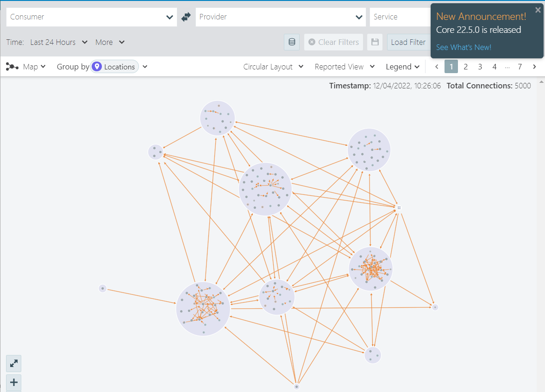The image size is (545, 392).
Task: Expand the Legend dropdown
Action: [x=402, y=67]
